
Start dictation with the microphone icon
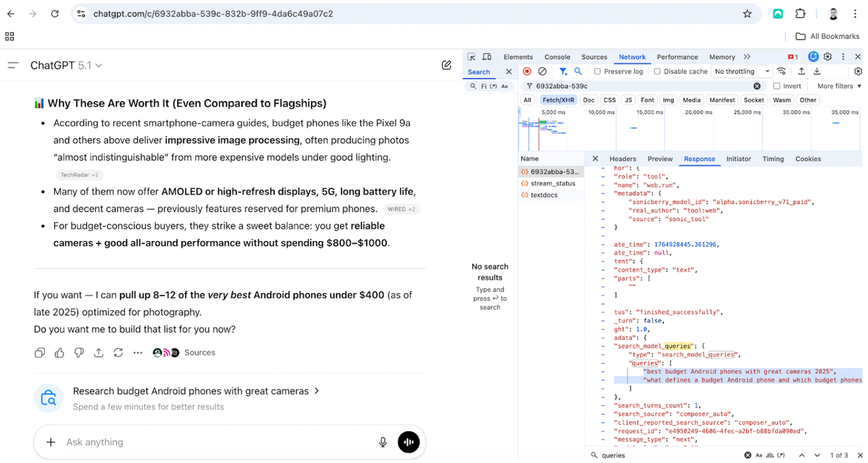pos(383,442)
